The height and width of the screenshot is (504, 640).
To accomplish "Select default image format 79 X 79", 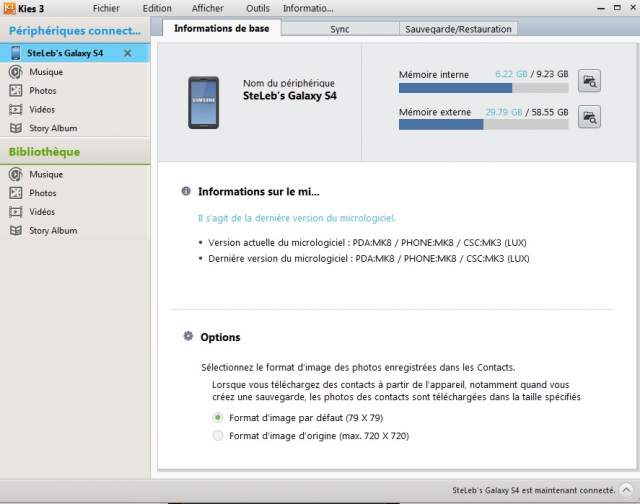I will [218, 417].
